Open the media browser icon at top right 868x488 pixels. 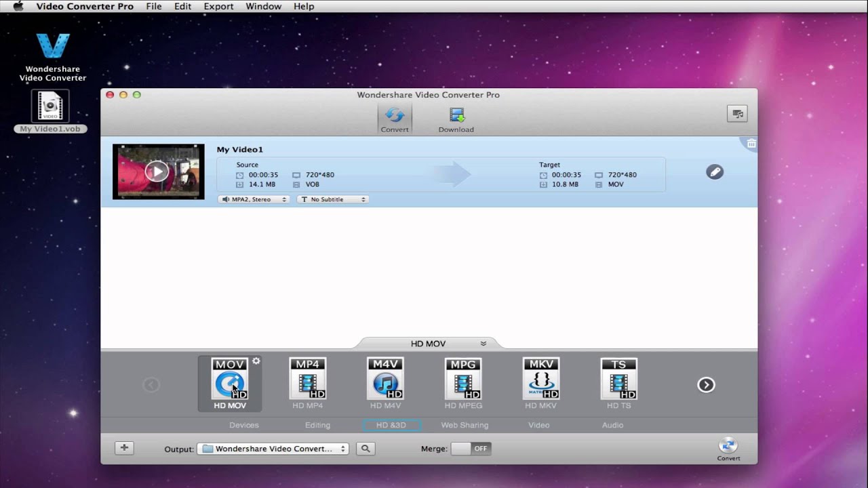pyautogui.click(x=737, y=114)
